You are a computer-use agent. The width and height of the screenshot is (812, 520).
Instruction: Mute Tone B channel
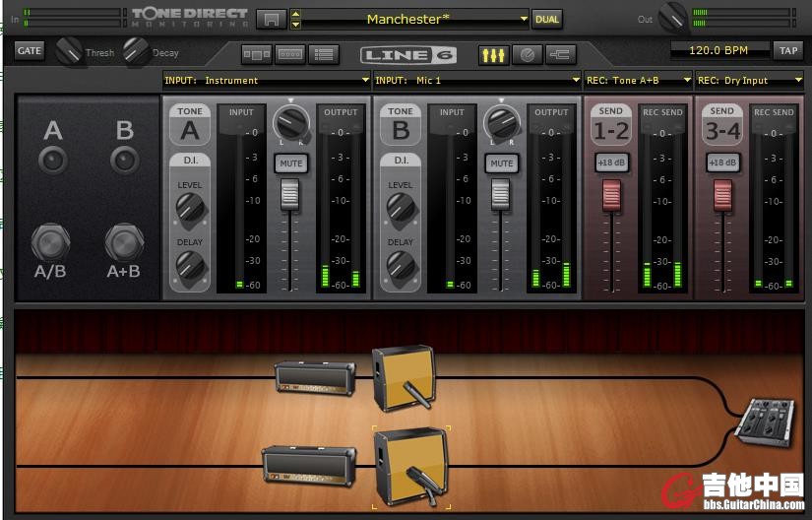[x=502, y=163]
